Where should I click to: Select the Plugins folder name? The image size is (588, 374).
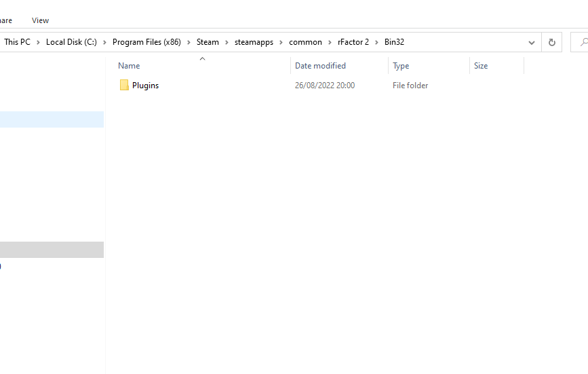tap(146, 86)
